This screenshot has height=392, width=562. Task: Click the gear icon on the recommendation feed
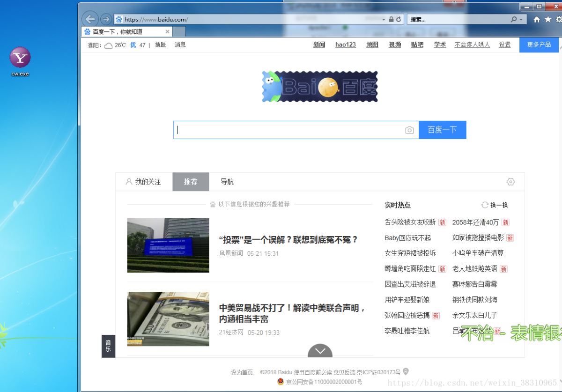click(510, 182)
